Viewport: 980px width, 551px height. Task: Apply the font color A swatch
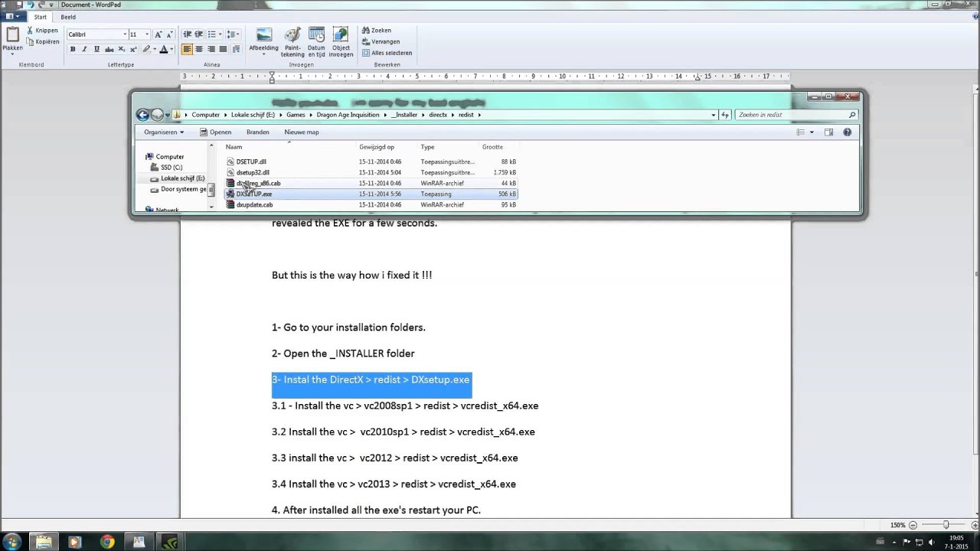click(x=163, y=49)
